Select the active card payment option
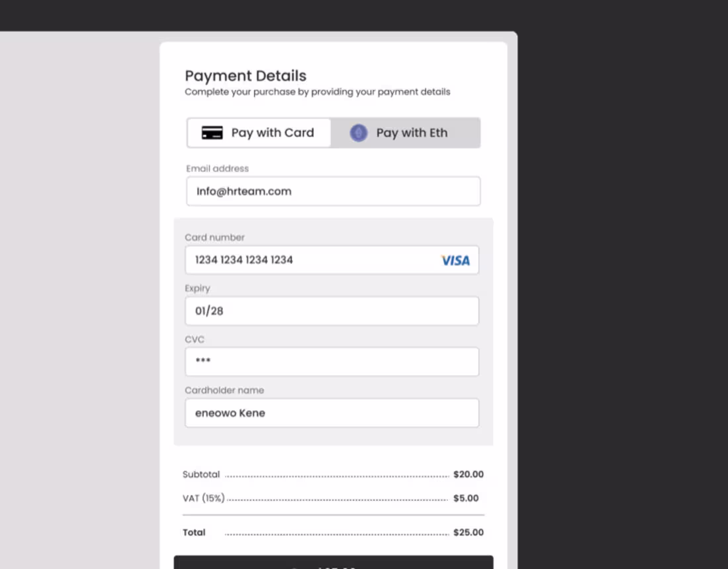Image resolution: width=728 pixels, height=569 pixels. point(259,132)
